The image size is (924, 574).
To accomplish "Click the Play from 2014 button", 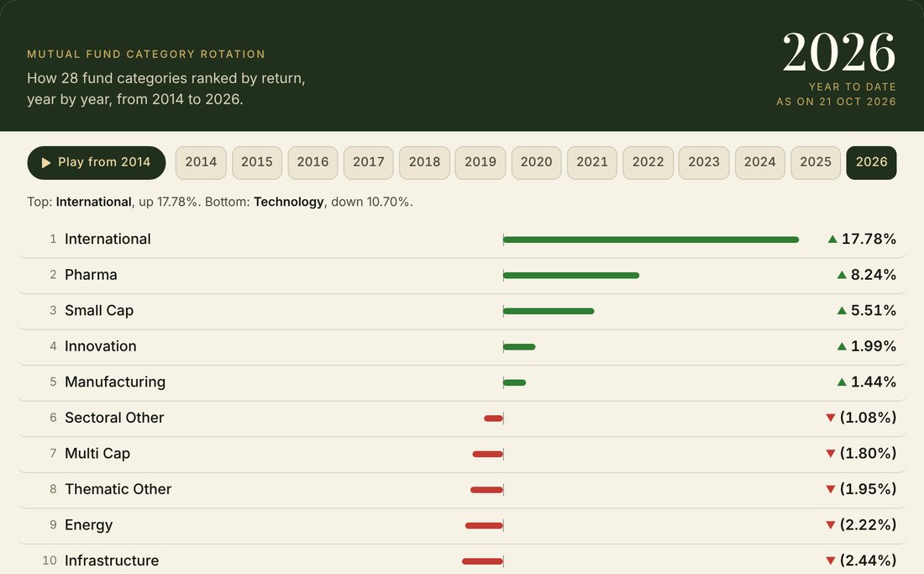I will (96, 163).
